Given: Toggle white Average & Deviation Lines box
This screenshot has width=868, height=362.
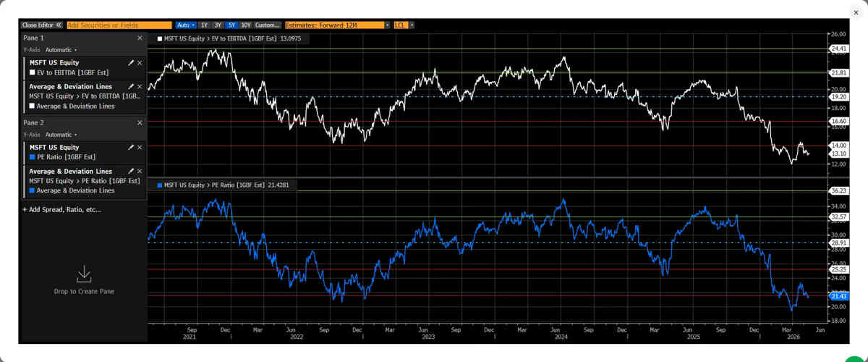Looking at the screenshot, I should pyautogui.click(x=32, y=106).
